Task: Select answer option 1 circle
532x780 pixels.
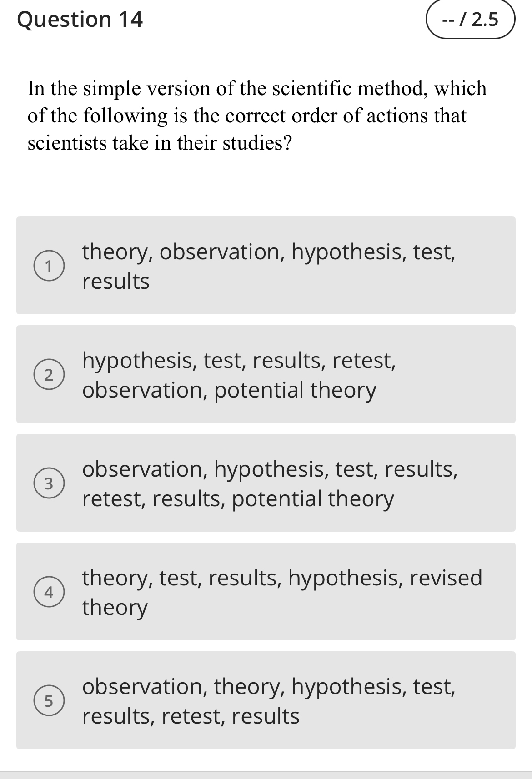Action: point(50,267)
